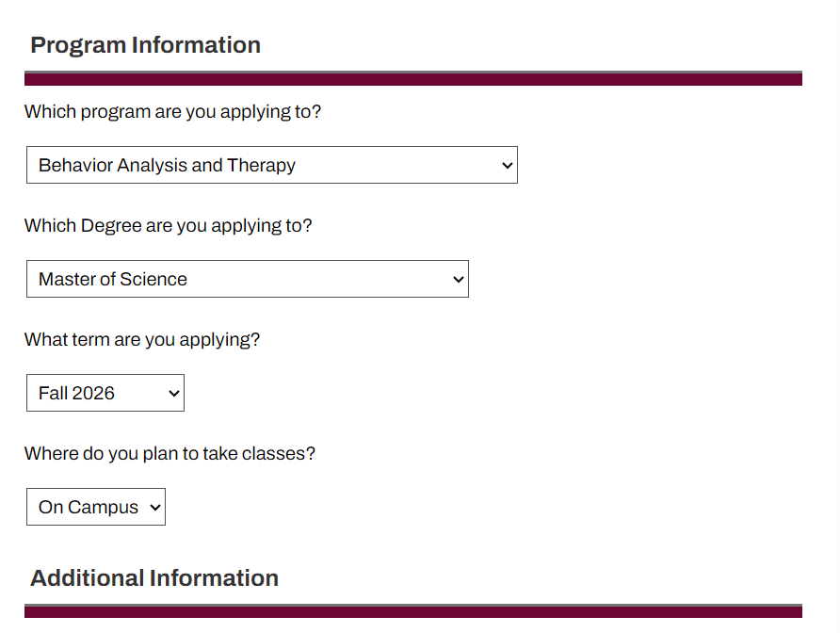
Task: Click the chevron icon on the program dropdown
Action: point(505,165)
